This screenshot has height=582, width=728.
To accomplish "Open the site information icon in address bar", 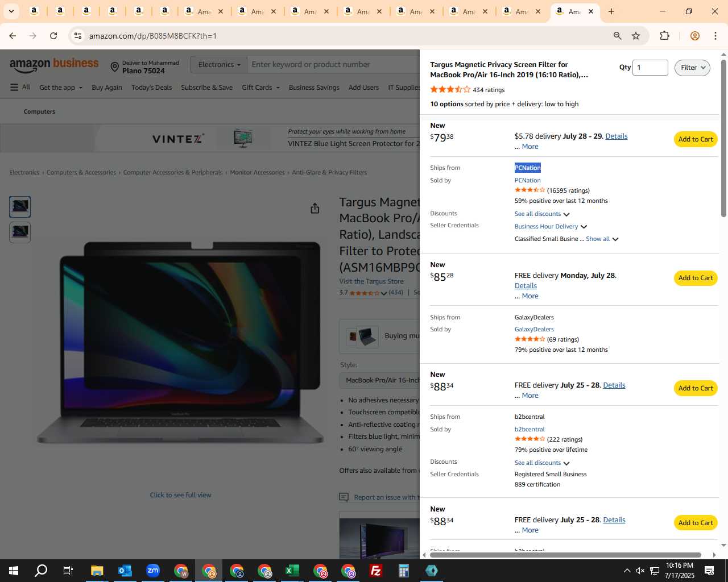I will point(78,36).
